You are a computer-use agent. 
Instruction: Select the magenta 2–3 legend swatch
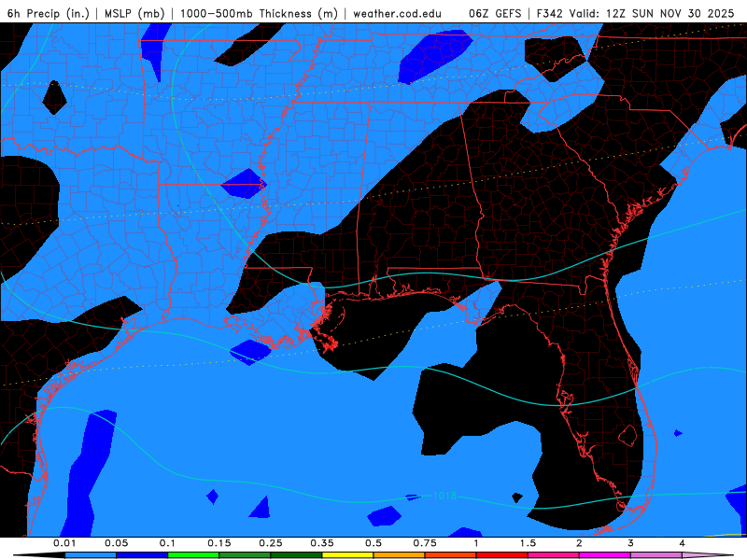pyautogui.click(x=605, y=555)
